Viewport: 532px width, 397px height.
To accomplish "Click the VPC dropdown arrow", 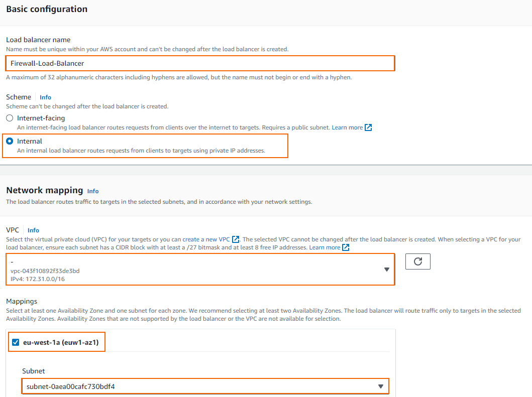I will tap(386, 270).
